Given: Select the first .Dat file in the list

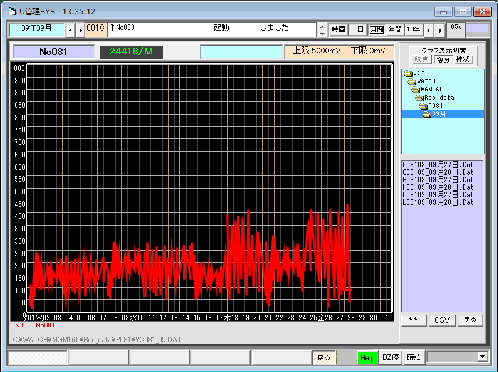Looking at the screenshot, I should pyautogui.click(x=438, y=165).
